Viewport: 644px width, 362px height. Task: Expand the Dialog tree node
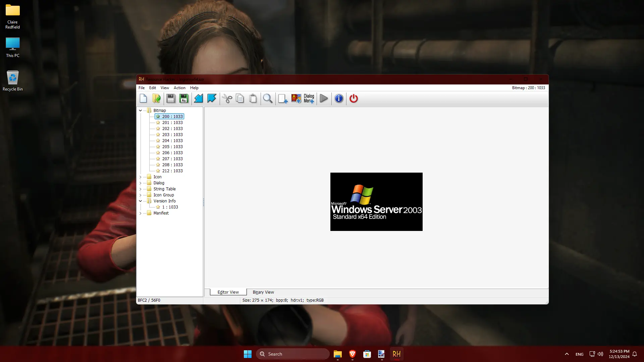pos(141,183)
